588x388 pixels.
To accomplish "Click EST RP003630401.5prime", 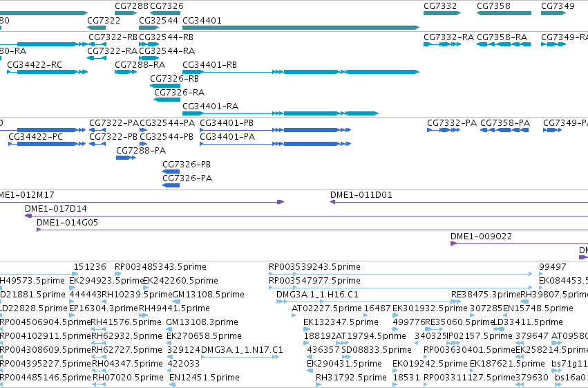I will 426,357.
